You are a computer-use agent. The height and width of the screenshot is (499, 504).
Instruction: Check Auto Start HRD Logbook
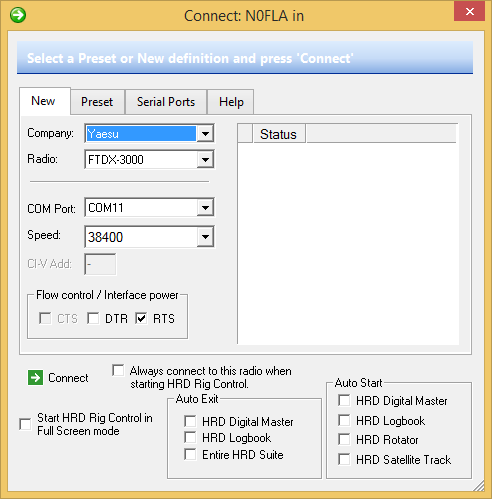coord(344,420)
